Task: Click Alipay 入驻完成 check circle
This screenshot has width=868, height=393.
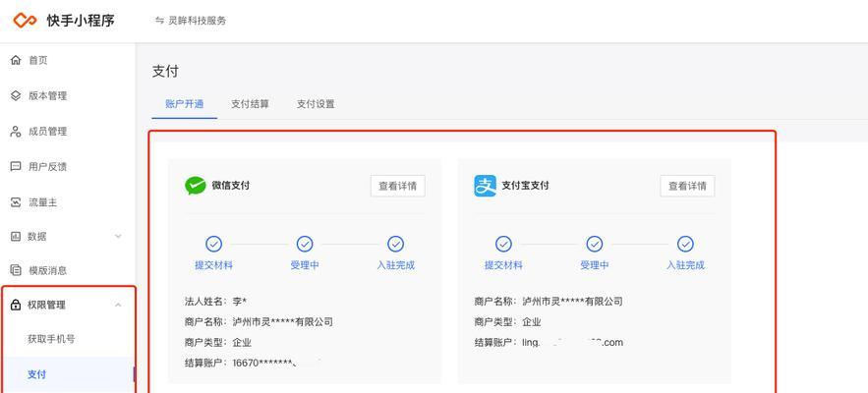Action: [685, 244]
